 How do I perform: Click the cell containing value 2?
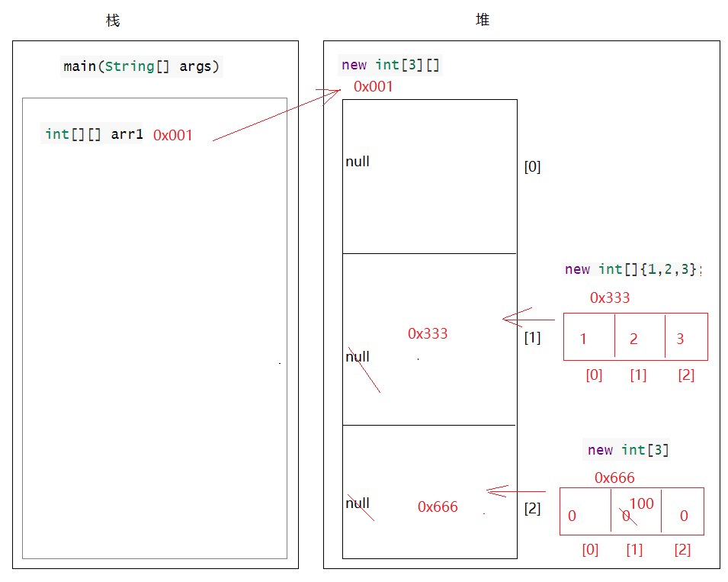pos(639,337)
